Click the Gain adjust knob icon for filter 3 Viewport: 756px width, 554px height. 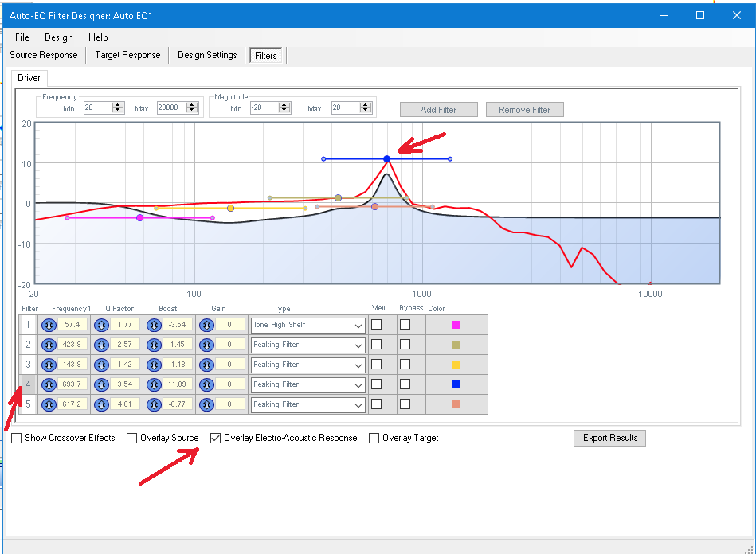point(206,365)
